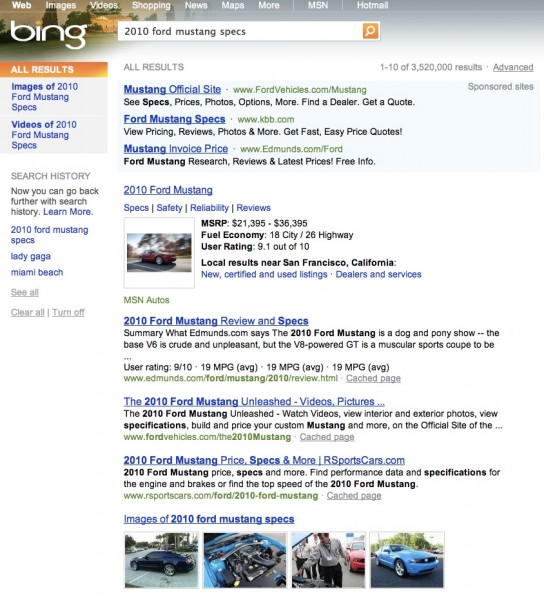Go to Hotmail from the top bar
Image resolution: width=544 pixels, height=600 pixels.
click(372, 5)
